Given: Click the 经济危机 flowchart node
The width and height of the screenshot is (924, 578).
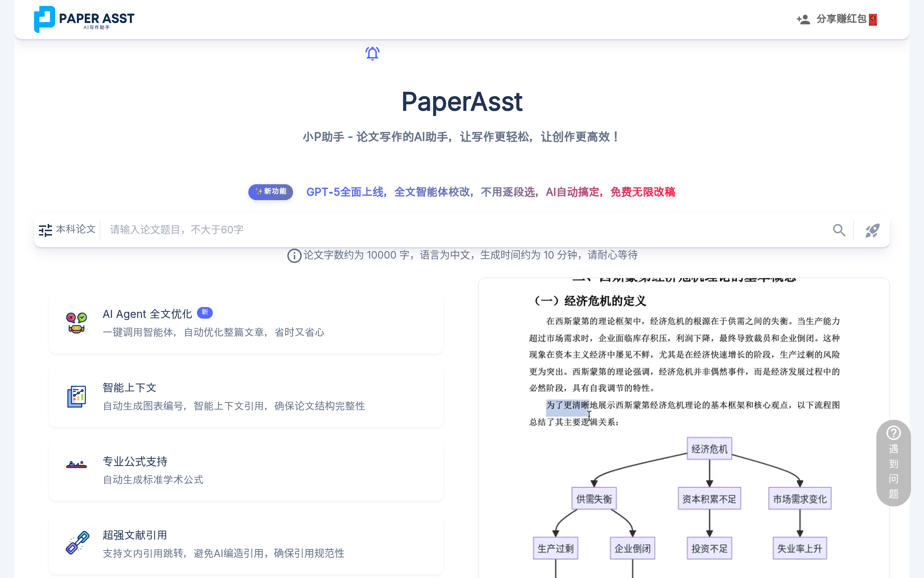Looking at the screenshot, I should pyautogui.click(x=709, y=449).
